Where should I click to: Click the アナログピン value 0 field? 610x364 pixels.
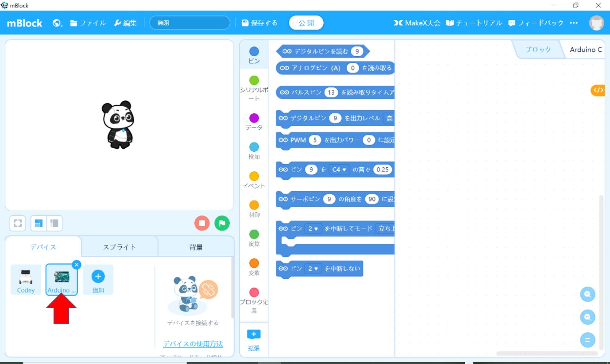[x=352, y=68]
